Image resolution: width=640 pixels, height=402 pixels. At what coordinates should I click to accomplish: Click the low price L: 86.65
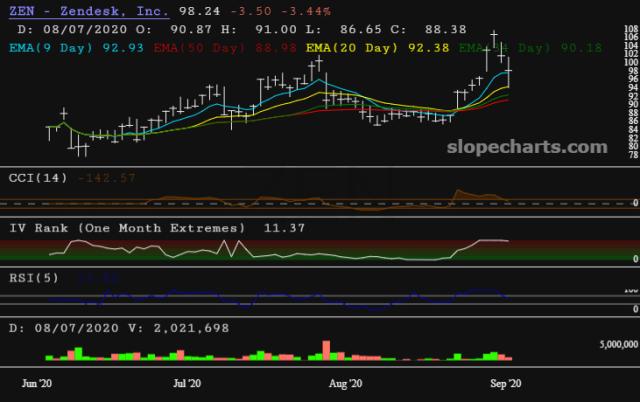[344, 29]
